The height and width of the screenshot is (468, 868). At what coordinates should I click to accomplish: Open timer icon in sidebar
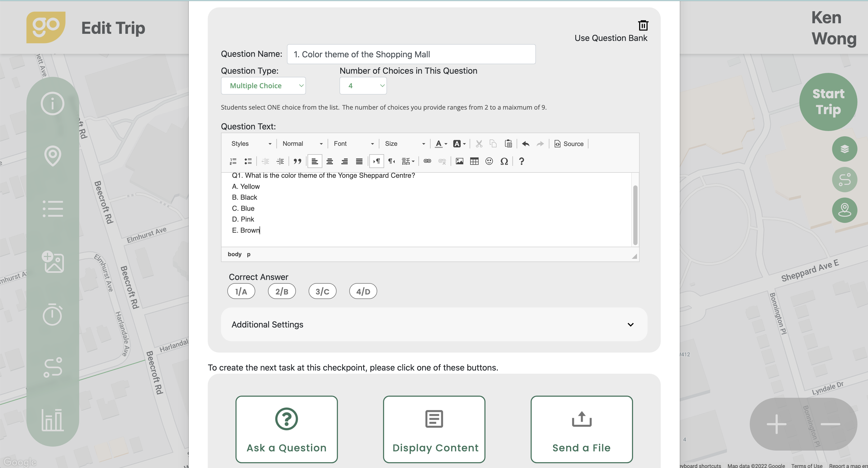(x=53, y=314)
